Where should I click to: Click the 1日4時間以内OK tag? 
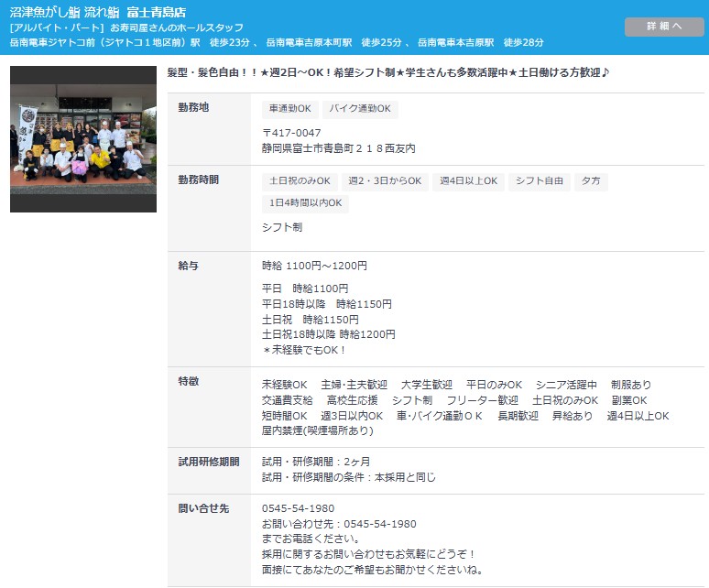coord(305,203)
